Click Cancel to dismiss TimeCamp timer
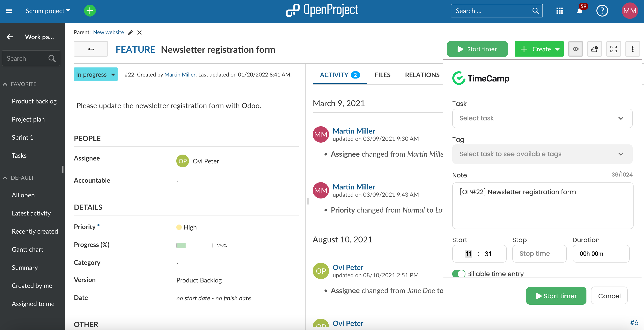Screen dimensions: 644x330 coord(610,296)
